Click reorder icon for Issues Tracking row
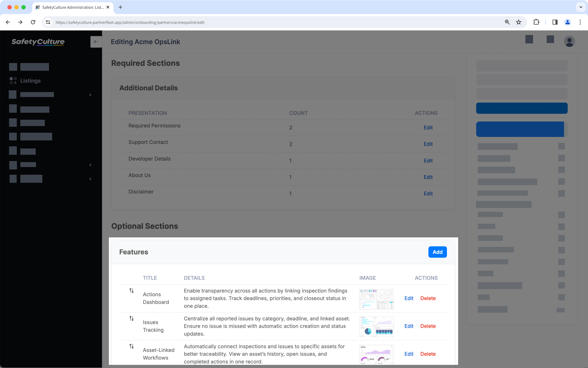 [132, 318]
